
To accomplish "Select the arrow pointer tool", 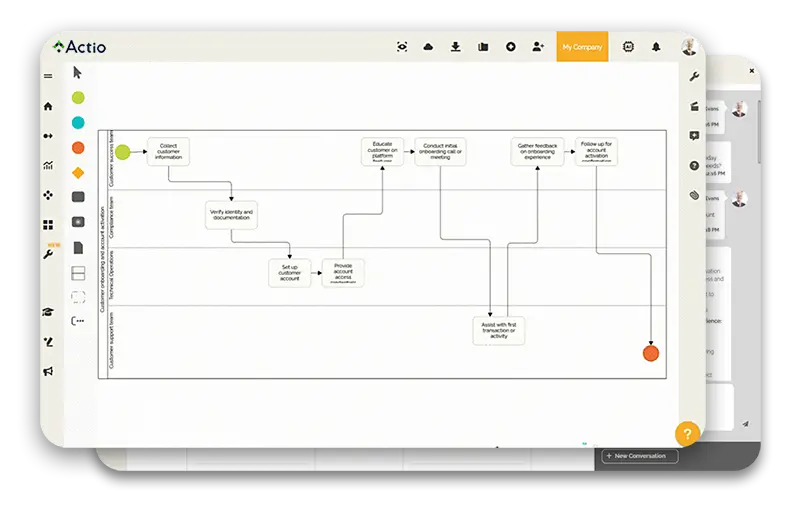I will click(78, 73).
